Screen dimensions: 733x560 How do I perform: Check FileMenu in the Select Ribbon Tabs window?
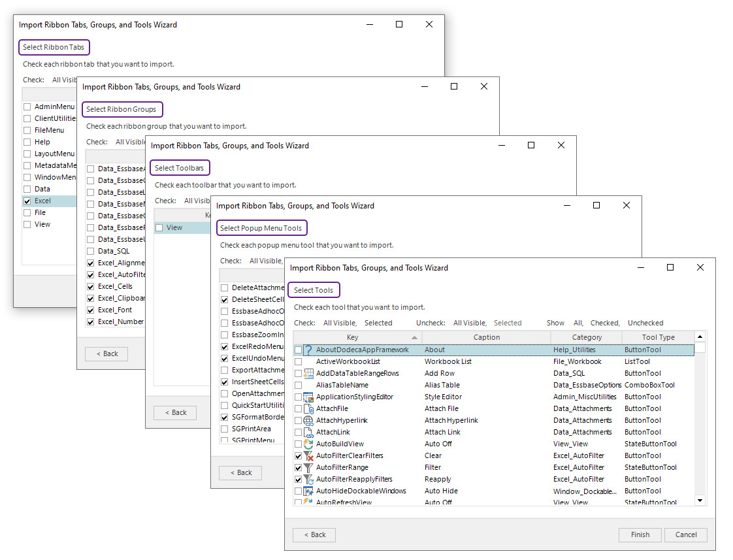tap(27, 131)
